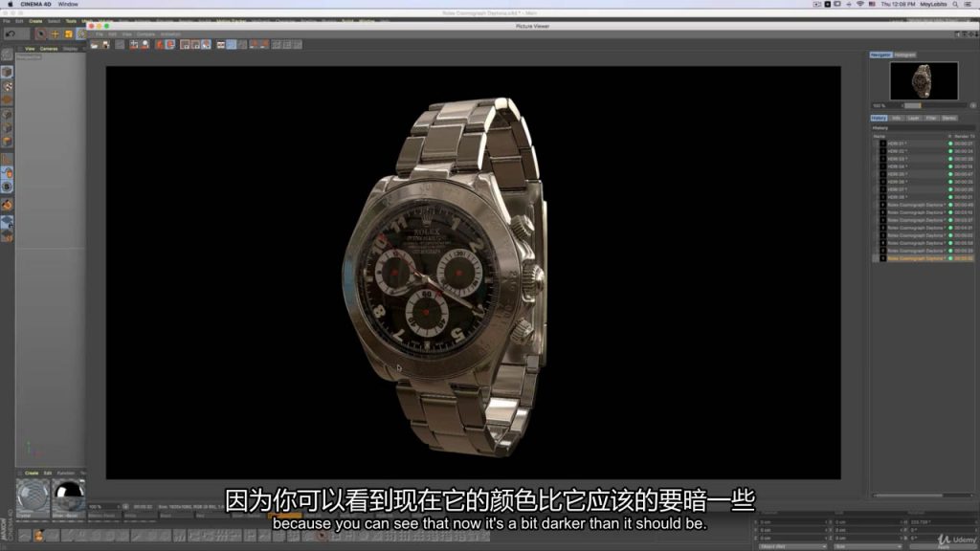Click the Apple menu logo

tap(10, 4)
